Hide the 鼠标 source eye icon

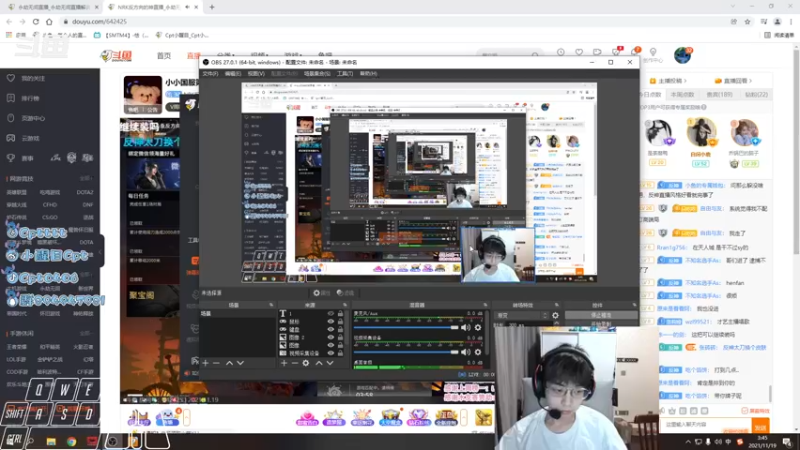coord(331,321)
